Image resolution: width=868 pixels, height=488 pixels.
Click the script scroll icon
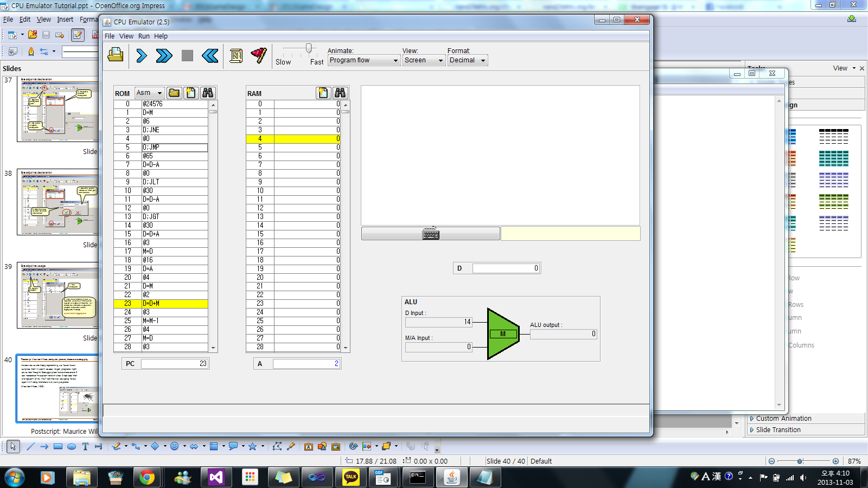pos(236,55)
